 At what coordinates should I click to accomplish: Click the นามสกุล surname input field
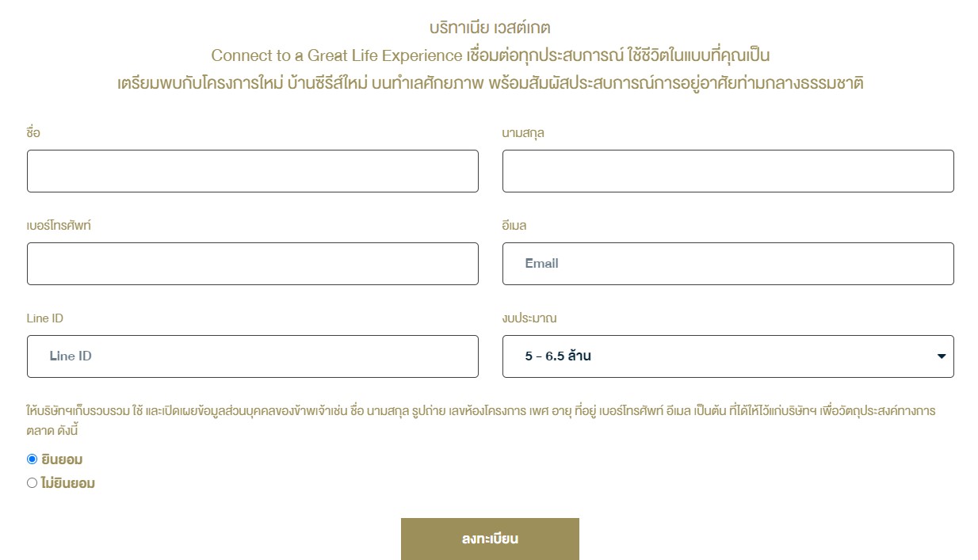click(x=728, y=171)
